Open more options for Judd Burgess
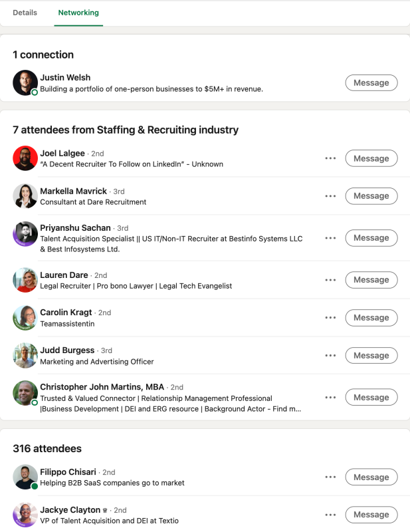This screenshot has height=532, width=410. 330,356
